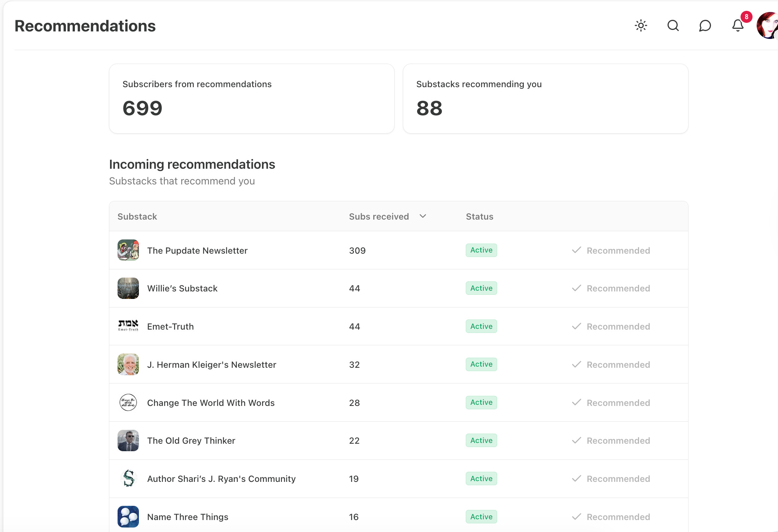Open Change The World With Words link
Viewport: 778px width, 532px height.
[x=211, y=403]
